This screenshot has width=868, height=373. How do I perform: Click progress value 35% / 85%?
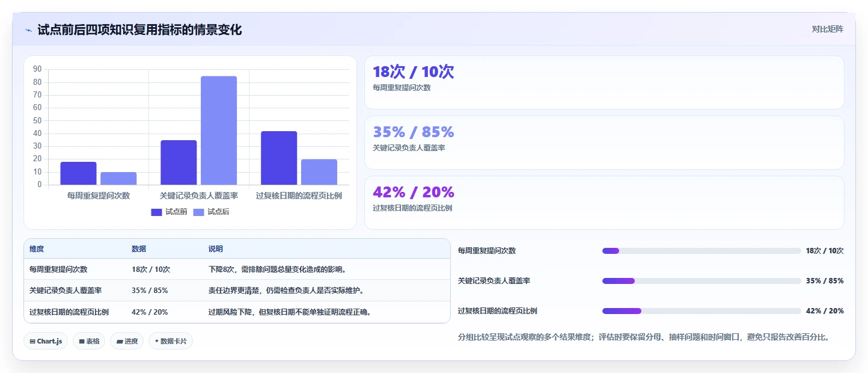click(x=825, y=281)
